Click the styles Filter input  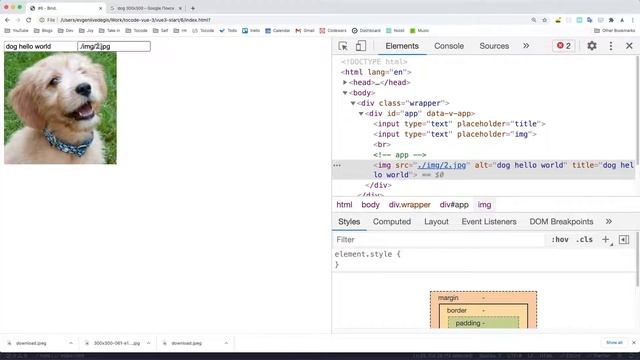tap(439, 240)
